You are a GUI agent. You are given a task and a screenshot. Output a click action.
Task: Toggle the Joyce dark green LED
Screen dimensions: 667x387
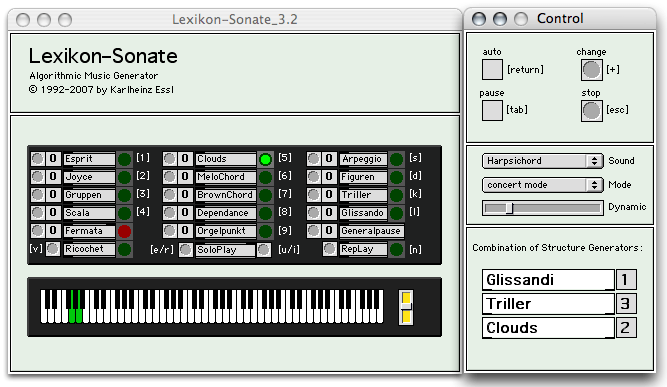coord(125,177)
